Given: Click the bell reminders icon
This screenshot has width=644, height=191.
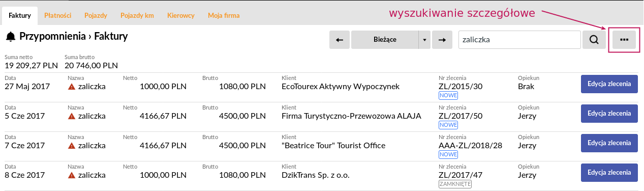Looking at the screenshot, I should point(11,37).
